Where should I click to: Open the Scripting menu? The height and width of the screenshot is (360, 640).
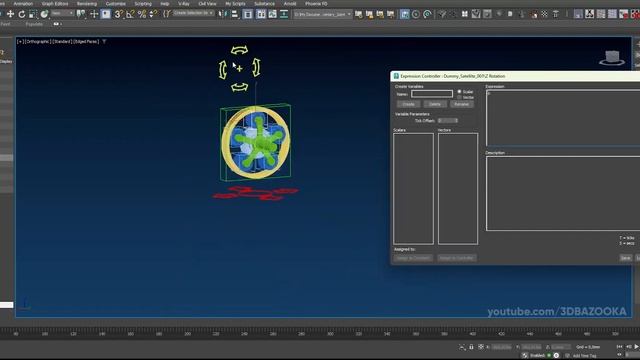pos(143,4)
